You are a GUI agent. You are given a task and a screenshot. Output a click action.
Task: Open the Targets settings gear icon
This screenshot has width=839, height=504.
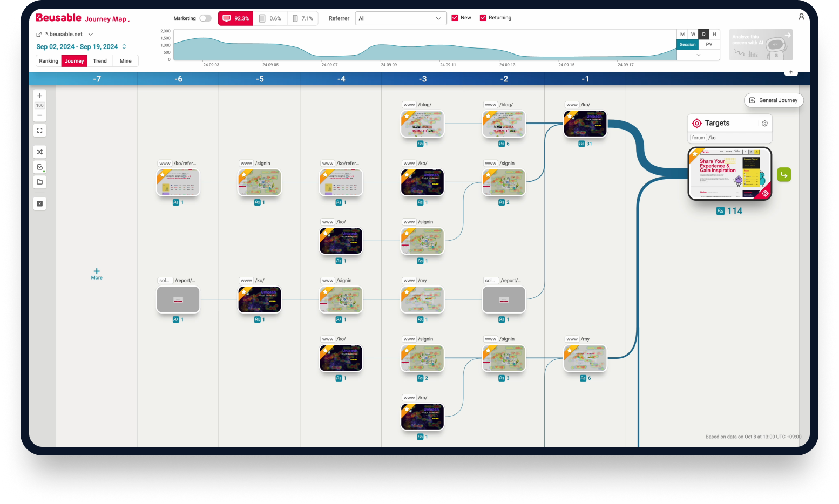click(x=764, y=123)
